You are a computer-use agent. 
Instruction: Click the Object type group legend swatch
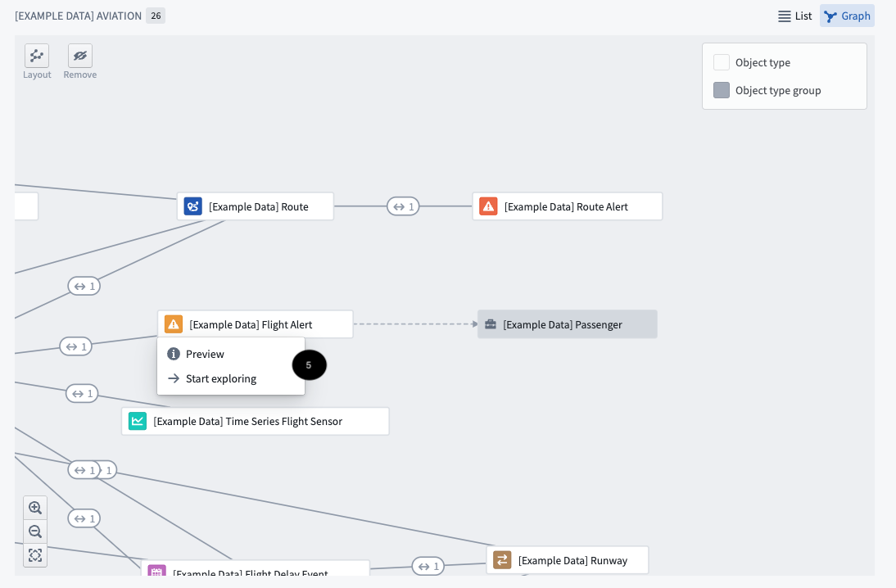tap(722, 90)
